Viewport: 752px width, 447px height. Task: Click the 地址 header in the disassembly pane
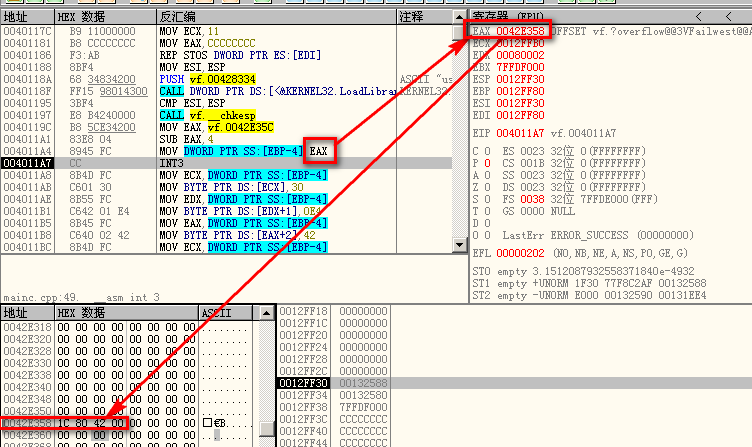[18, 18]
